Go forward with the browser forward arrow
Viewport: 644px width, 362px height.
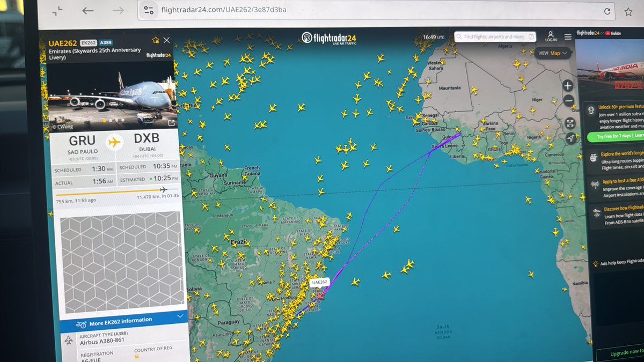tap(118, 11)
